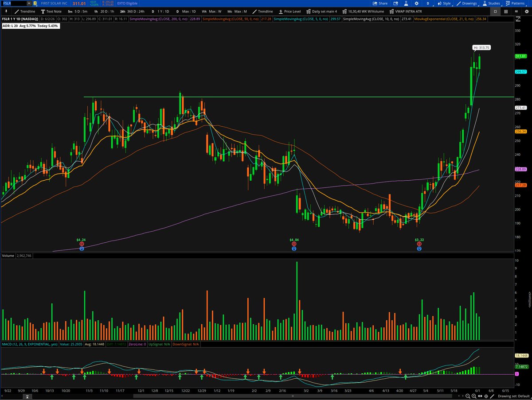Image resolution: width=532 pixels, height=400 pixels.
Task: Click the $4.84 earnings event marker
Action: [294, 244]
